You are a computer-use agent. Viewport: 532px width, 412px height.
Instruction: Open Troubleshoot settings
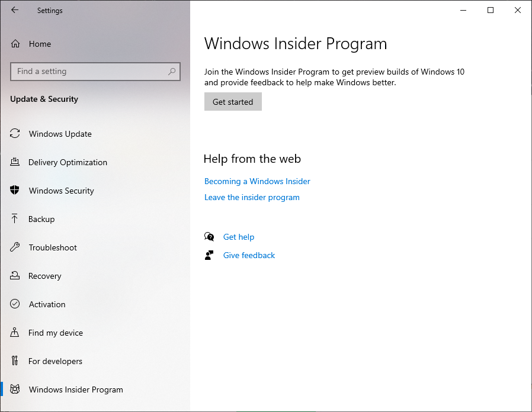coord(53,247)
